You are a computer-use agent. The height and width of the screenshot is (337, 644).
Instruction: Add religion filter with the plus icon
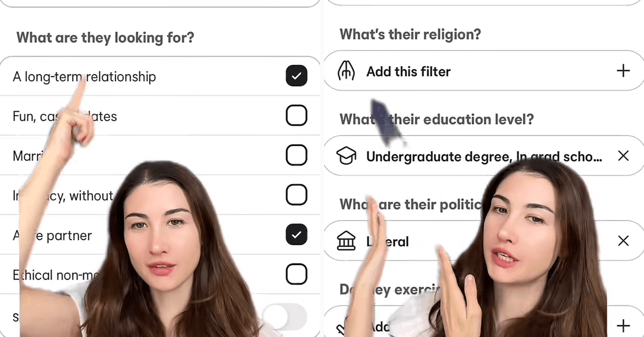tap(623, 71)
